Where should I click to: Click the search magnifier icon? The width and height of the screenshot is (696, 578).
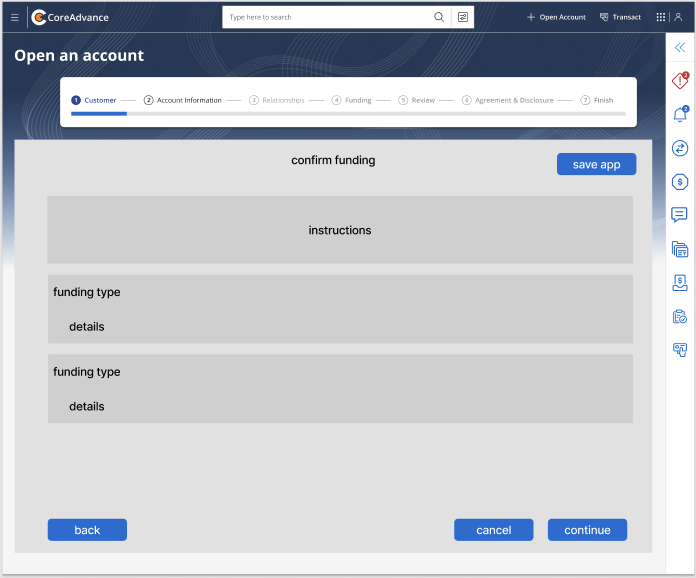coord(439,17)
